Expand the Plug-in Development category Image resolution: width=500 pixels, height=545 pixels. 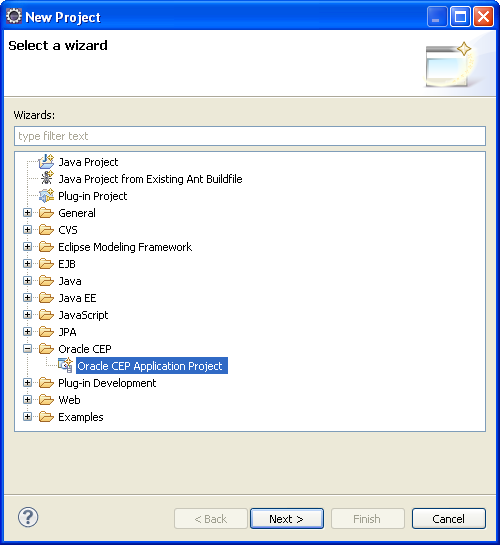27,383
